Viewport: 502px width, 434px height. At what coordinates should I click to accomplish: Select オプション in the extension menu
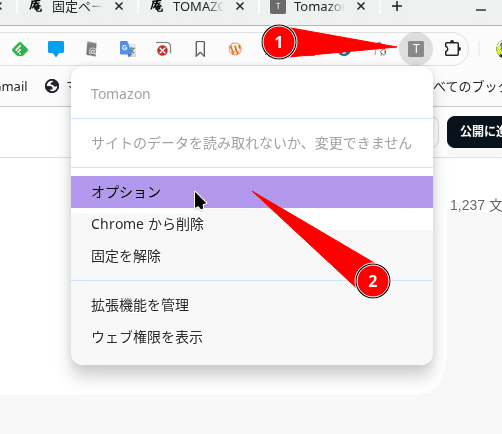[x=252, y=192]
